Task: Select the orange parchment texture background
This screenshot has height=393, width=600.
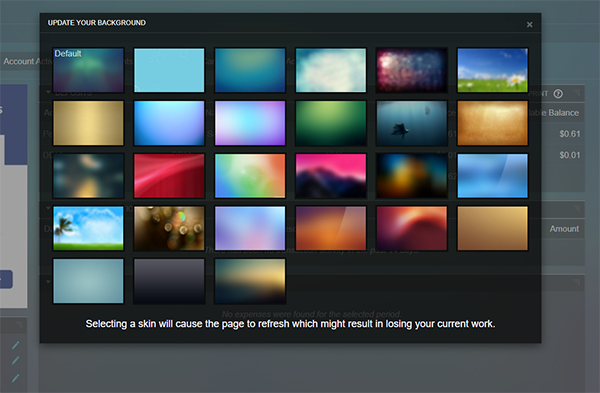Action: [492, 123]
